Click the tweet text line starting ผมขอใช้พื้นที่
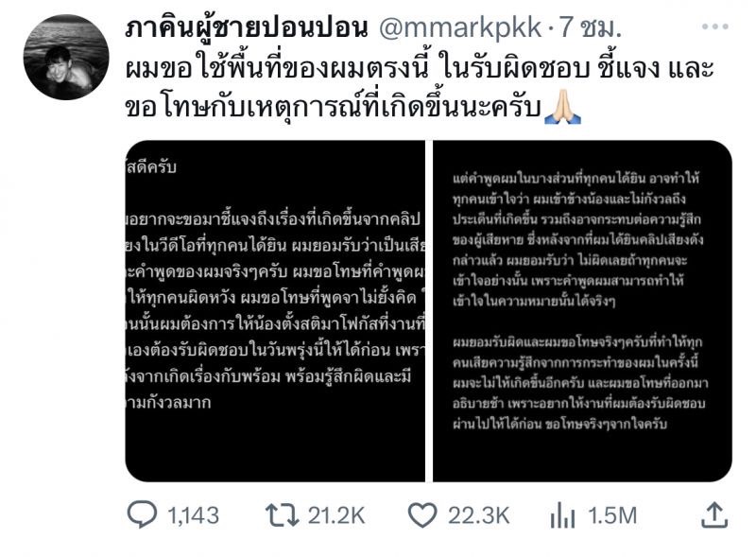The width and height of the screenshot is (756, 557). pos(419,68)
